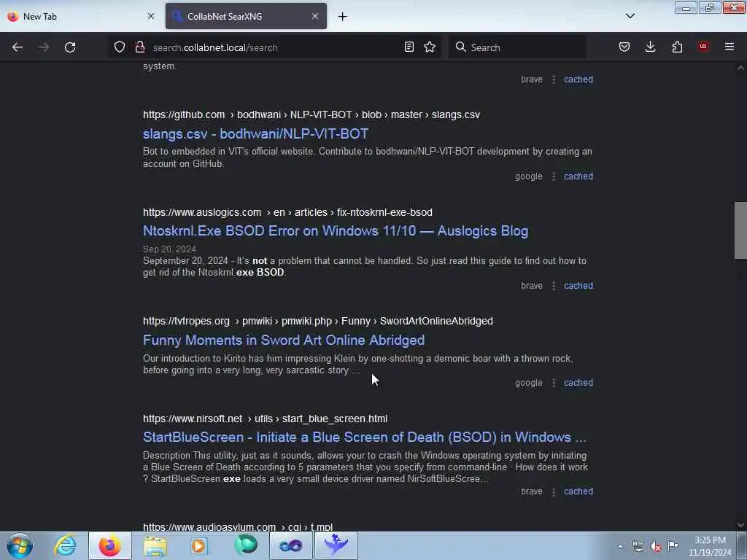Open the Downloads arrow icon

(650, 47)
